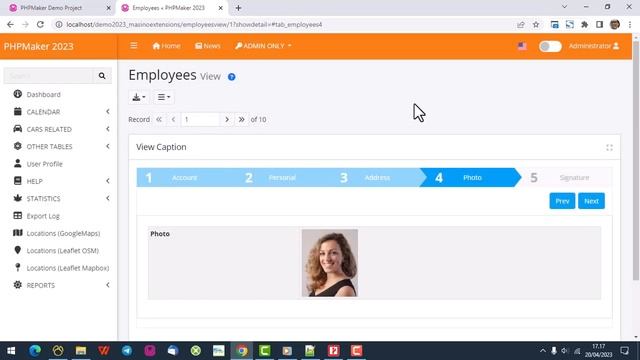Viewport: 640px width, 360px height.
Task: Go to previous record arrow
Action: (x=173, y=119)
